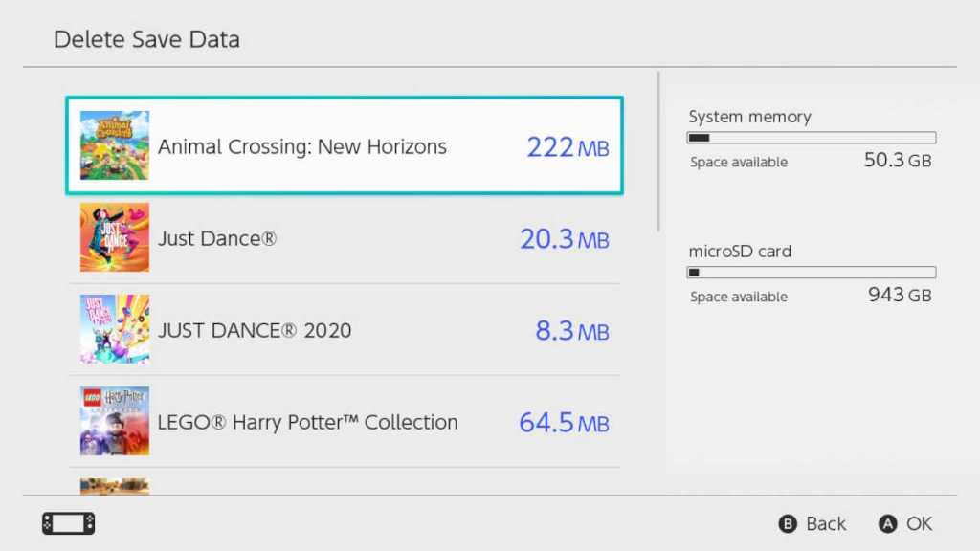Click the Animal Crossing: New Horizons game icon
Viewport: 980px width, 551px height.
pyautogui.click(x=114, y=145)
